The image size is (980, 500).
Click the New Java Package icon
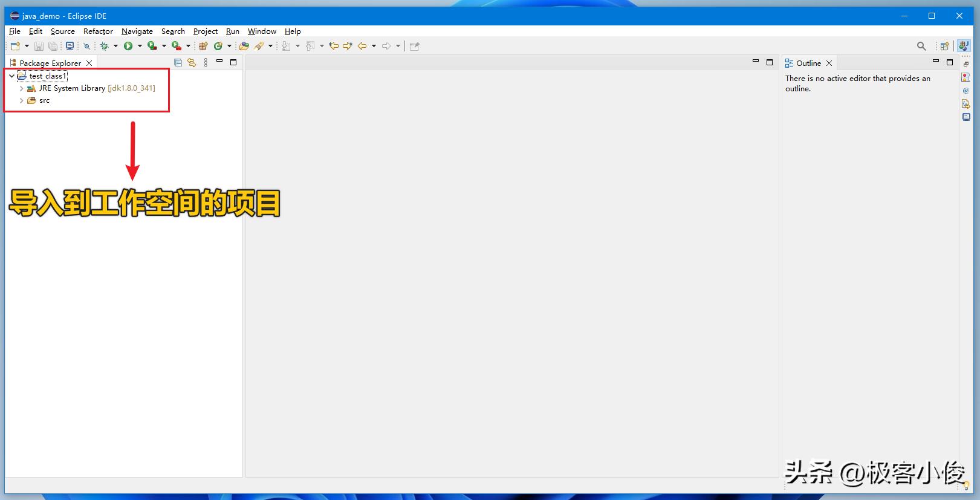[x=203, y=46]
